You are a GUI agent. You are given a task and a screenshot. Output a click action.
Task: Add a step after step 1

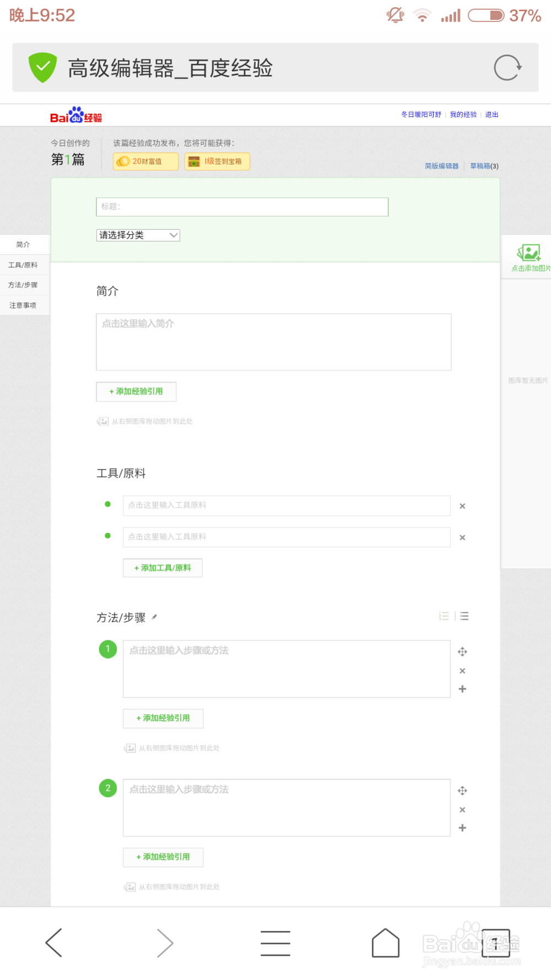click(462, 689)
